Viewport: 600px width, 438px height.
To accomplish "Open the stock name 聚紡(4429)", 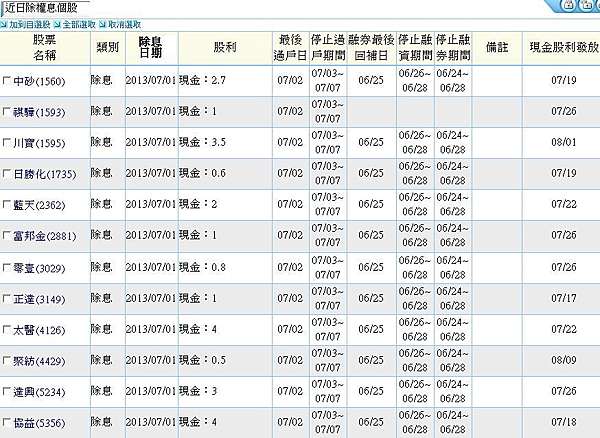I will 39,361.
